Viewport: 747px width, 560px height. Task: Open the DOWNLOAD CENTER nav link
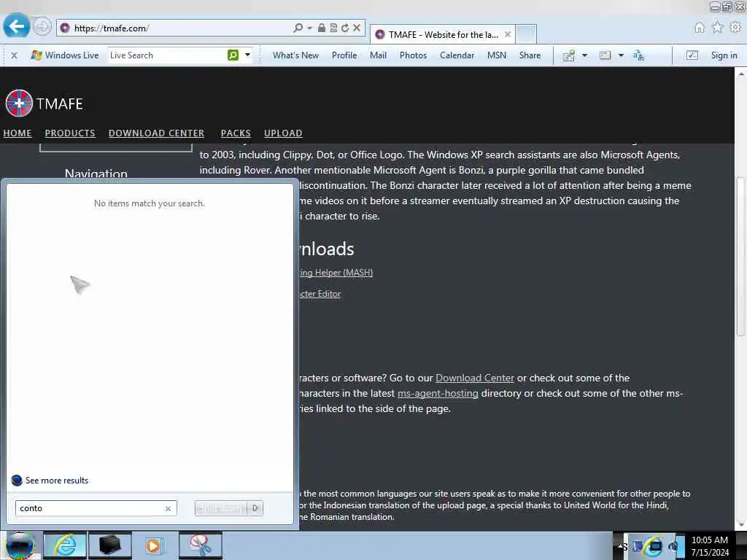coord(156,133)
